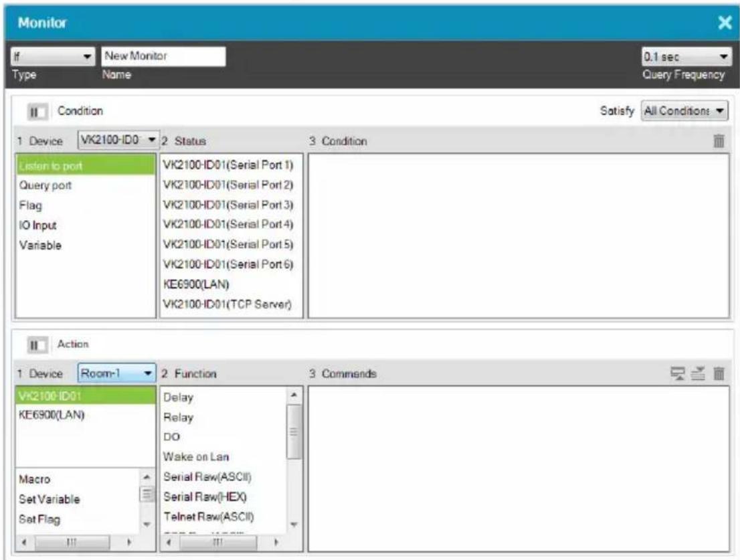
Task: Delete commands using the Commands trash icon
Action: 719,373
